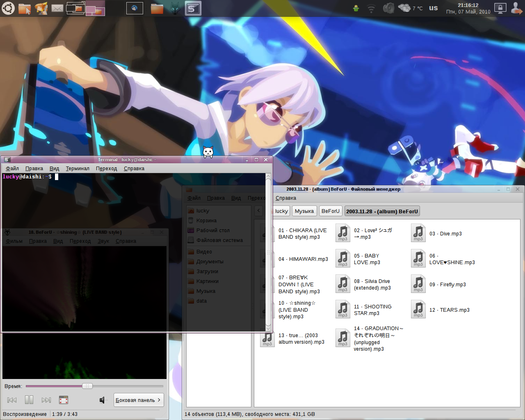Select mp3 icon of '13 - true… (2003 album version)'
This screenshot has height=420, width=525.
tap(267, 339)
